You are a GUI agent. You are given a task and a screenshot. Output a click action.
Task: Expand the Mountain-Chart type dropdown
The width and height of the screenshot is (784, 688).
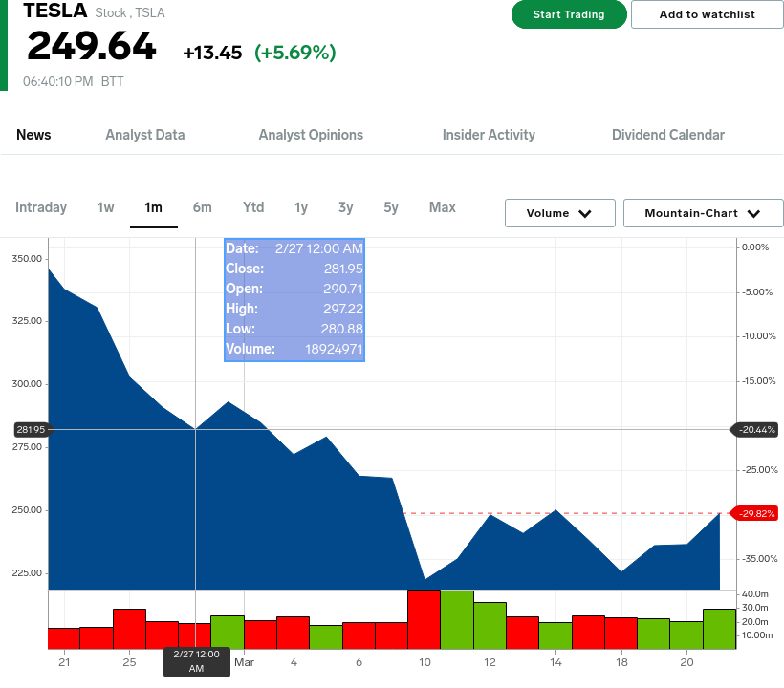coord(704,213)
